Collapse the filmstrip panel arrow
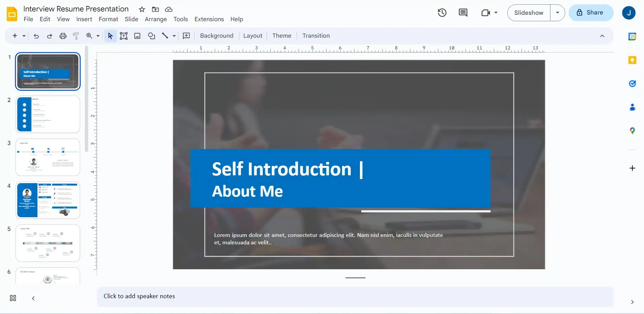This screenshot has width=644, height=314. pyautogui.click(x=33, y=298)
